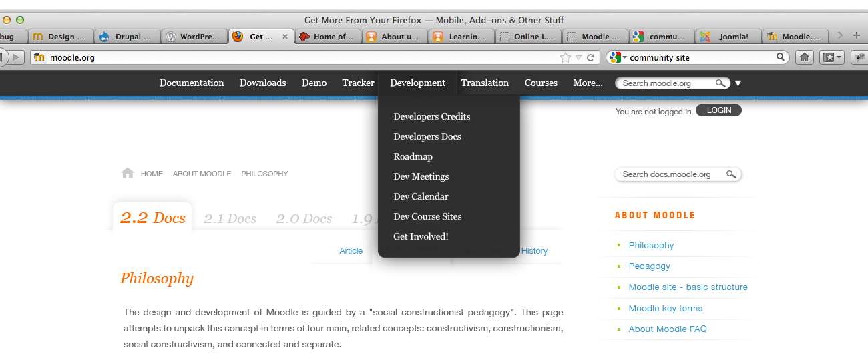Switch to the Joomla! tab
Viewport: 868px width, 362px height.
pyautogui.click(x=728, y=37)
